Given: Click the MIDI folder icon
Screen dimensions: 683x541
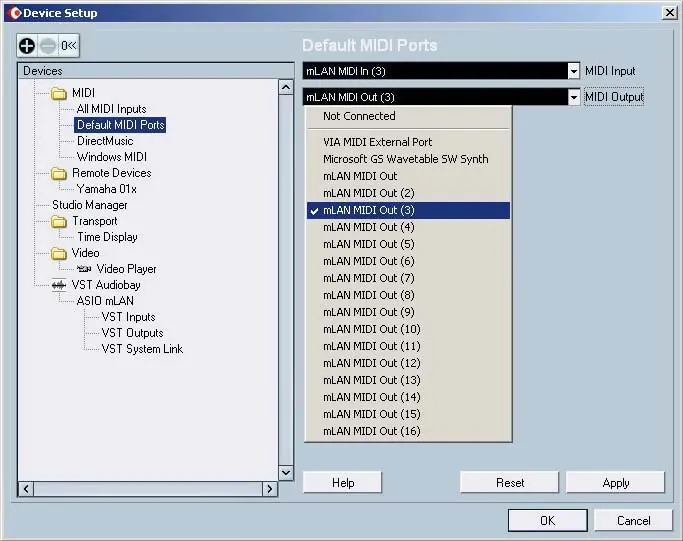Looking at the screenshot, I should 59,93.
